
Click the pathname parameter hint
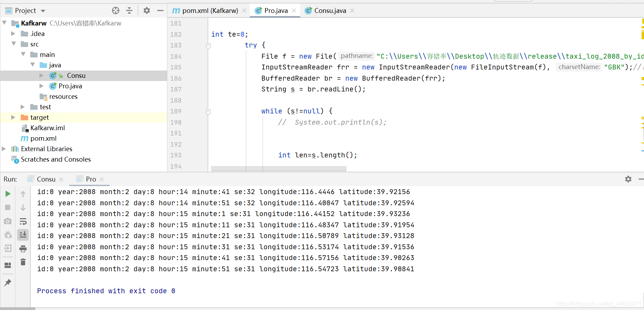(356, 56)
